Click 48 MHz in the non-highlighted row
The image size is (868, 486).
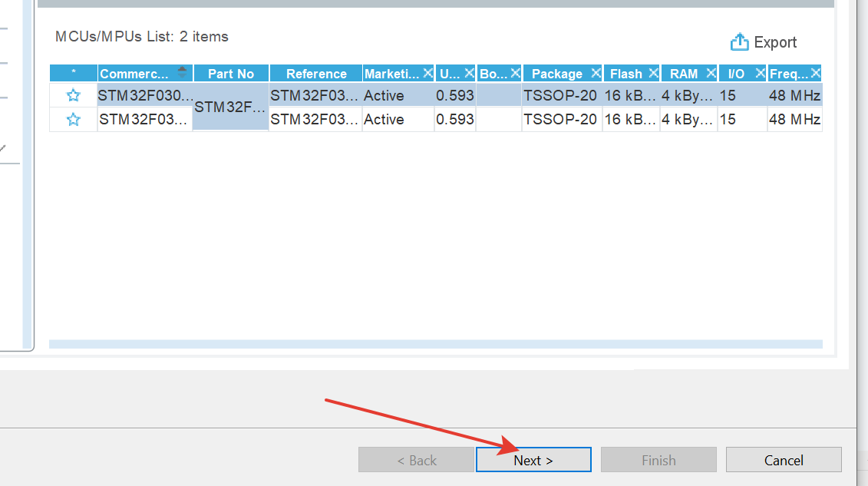click(x=794, y=119)
